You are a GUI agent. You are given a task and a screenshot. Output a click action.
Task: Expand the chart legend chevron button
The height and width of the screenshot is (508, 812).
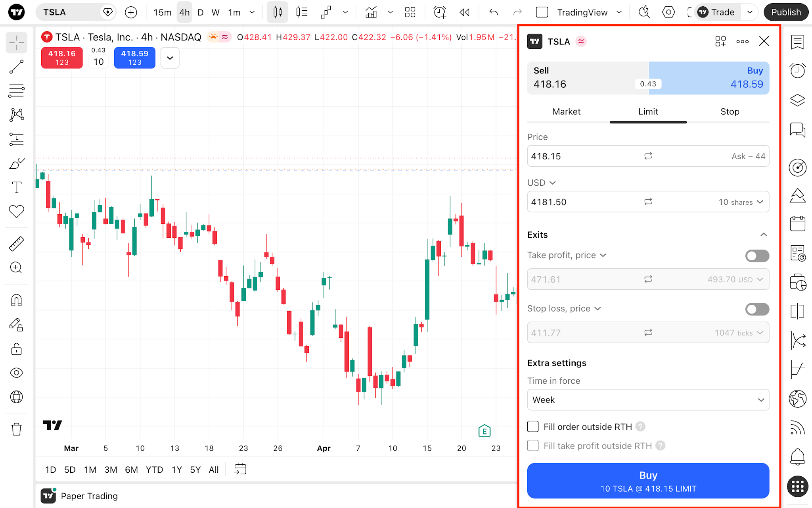[170, 58]
